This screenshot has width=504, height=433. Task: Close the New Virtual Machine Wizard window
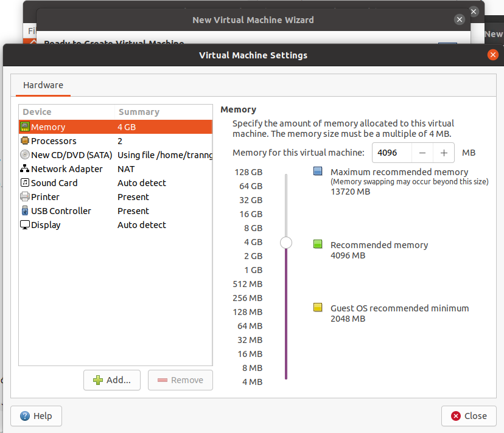point(460,19)
